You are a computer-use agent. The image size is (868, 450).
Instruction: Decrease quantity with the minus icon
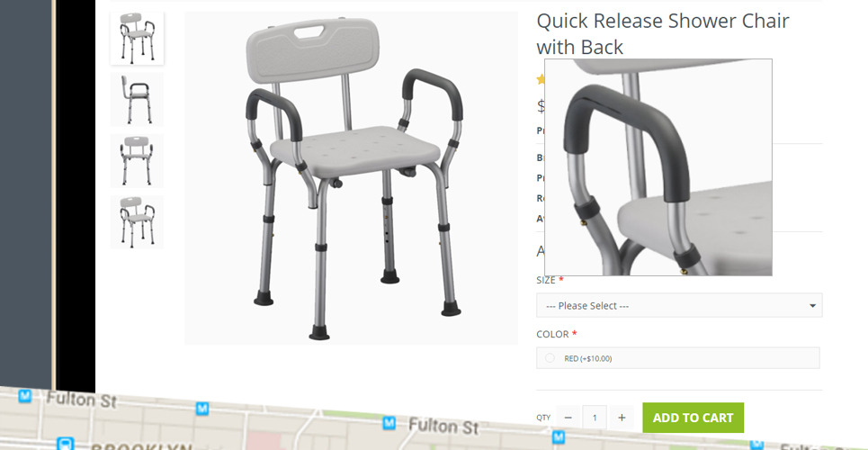(568, 418)
